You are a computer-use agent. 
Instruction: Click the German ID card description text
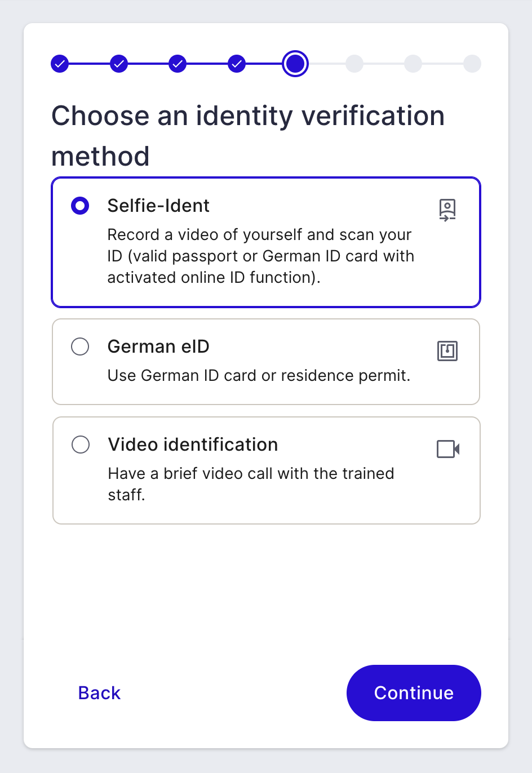click(x=259, y=375)
